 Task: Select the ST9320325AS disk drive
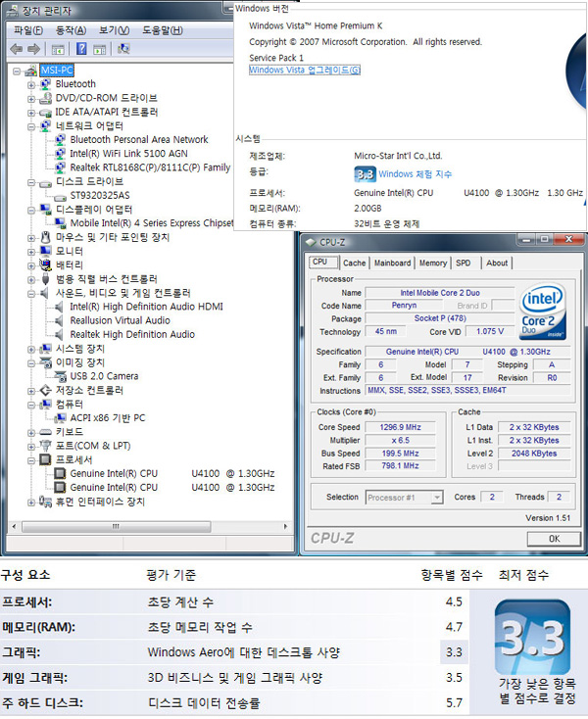[100, 196]
